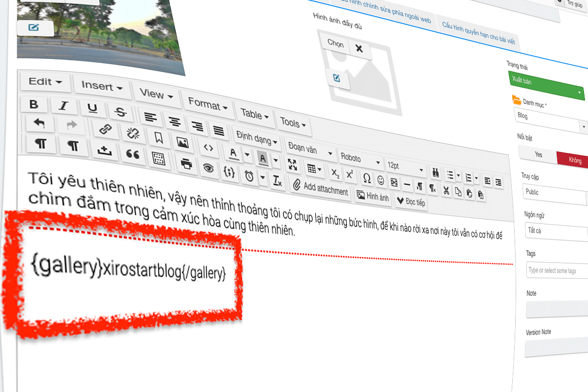
Task: Insert an image using the picture icon
Action: [182, 142]
